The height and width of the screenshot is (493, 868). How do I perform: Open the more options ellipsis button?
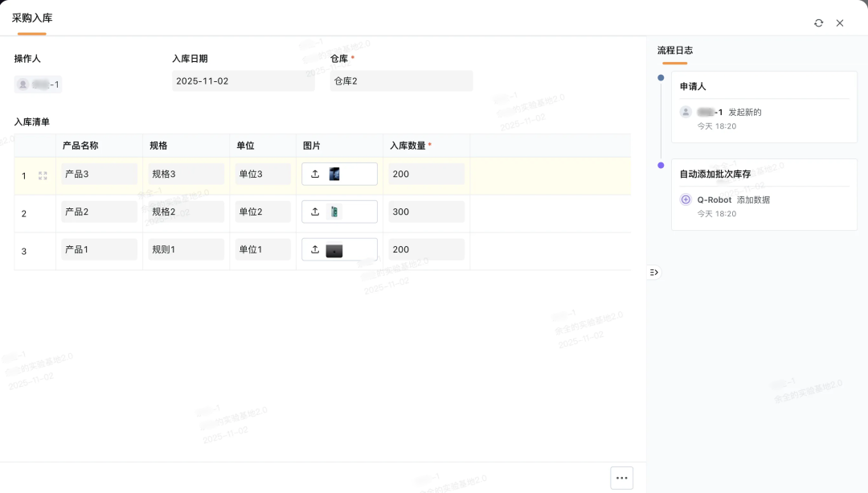[621, 478]
